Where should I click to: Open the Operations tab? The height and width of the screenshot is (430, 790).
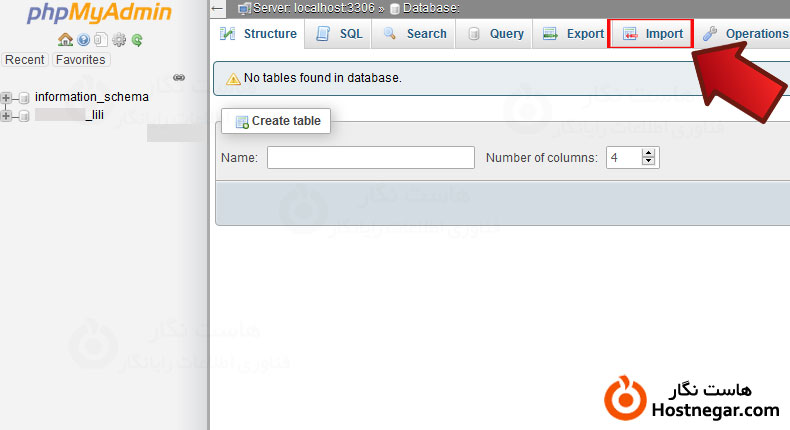(x=745, y=34)
